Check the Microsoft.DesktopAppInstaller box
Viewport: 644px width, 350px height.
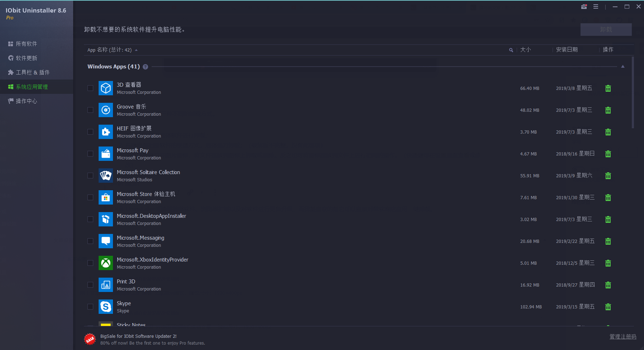tap(90, 219)
